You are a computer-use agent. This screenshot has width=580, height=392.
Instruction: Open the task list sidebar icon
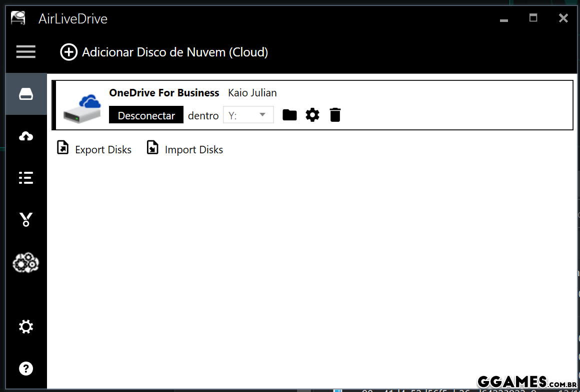pyautogui.click(x=26, y=178)
